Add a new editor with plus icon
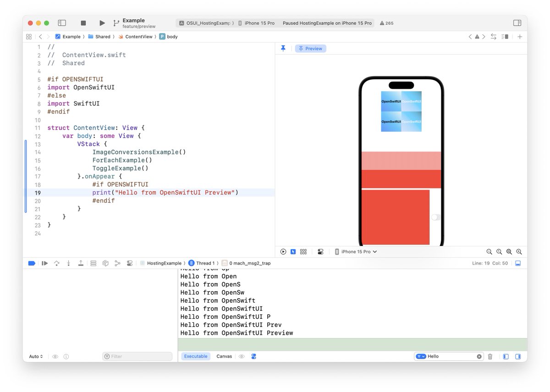This screenshot has width=550, height=392. coord(520,37)
